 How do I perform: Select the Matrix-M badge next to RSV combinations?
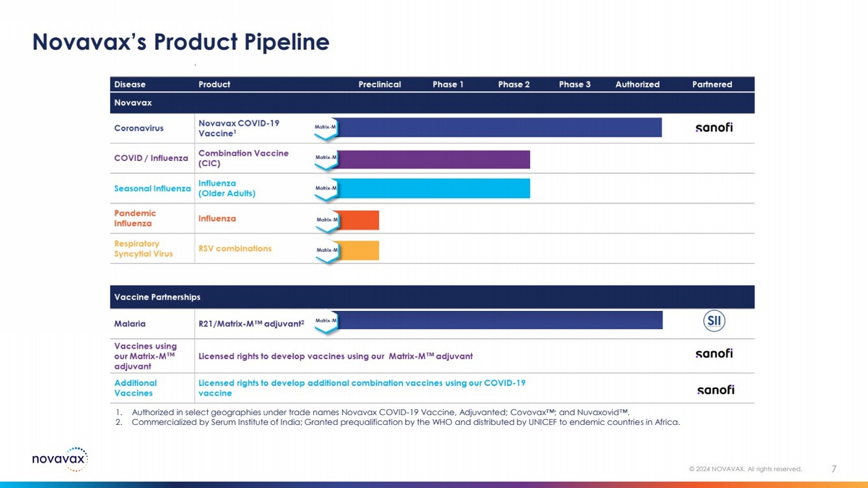328,251
